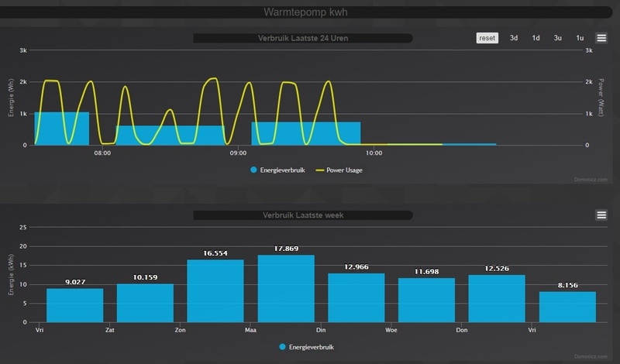Click the Verbruik Laatste week title
The width and height of the screenshot is (620, 364).
tap(303, 215)
